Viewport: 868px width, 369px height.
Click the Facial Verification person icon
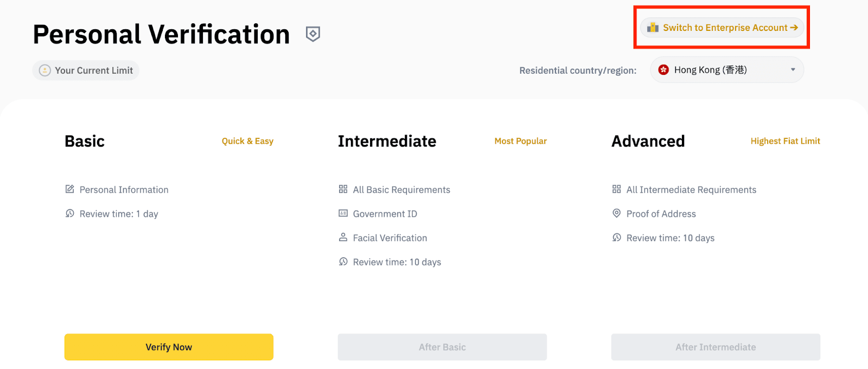click(343, 238)
